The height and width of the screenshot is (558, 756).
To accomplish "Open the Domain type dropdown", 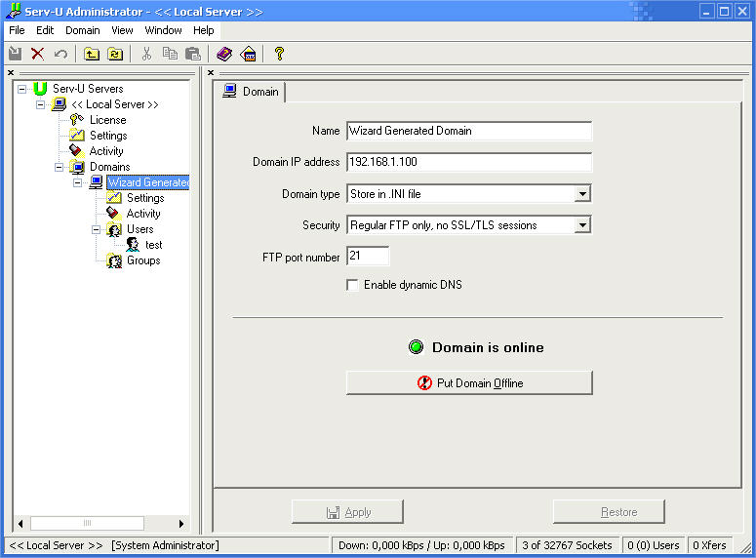I will [x=582, y=194].
